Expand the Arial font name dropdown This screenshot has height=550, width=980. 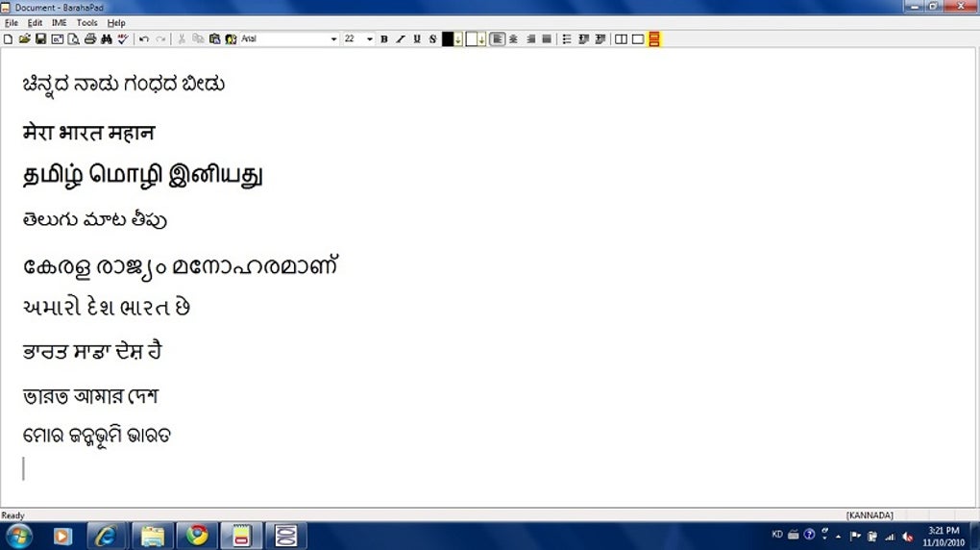333,38
